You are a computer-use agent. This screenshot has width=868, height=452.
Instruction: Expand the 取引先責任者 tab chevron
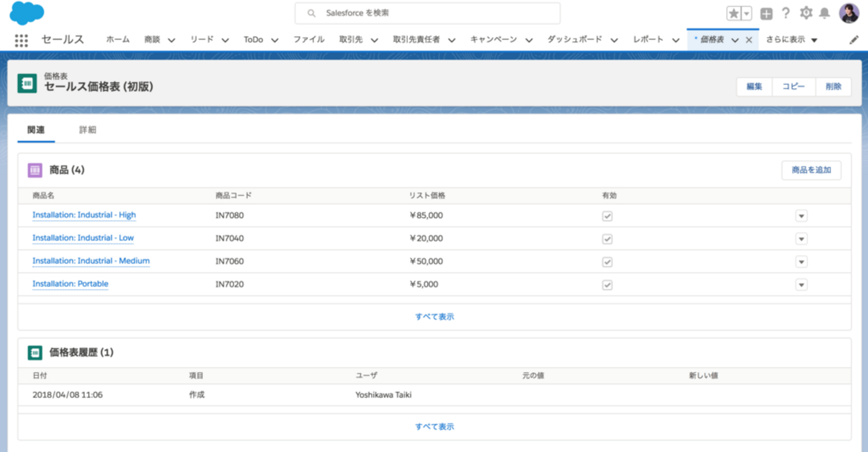[451, 40]
